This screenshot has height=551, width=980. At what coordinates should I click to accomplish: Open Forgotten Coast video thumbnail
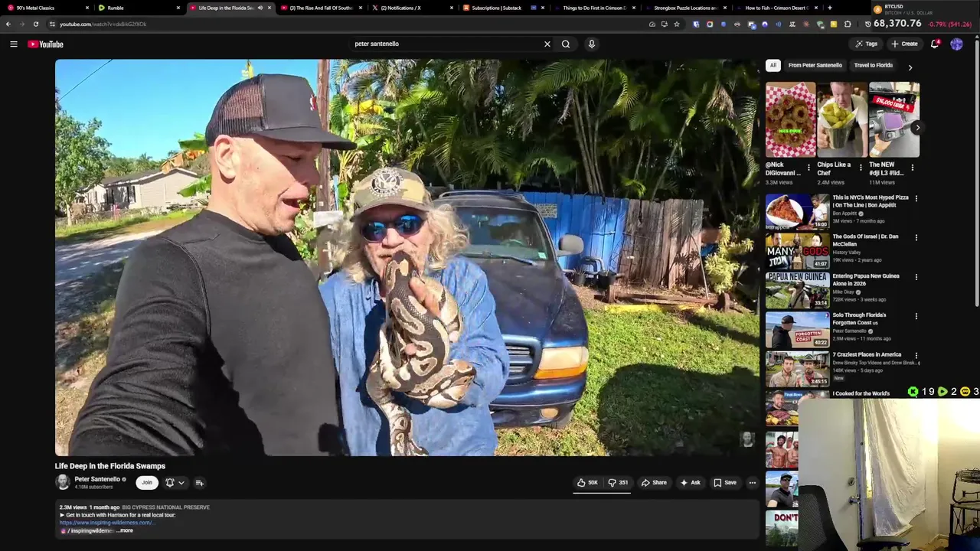[x=797, y=329]
